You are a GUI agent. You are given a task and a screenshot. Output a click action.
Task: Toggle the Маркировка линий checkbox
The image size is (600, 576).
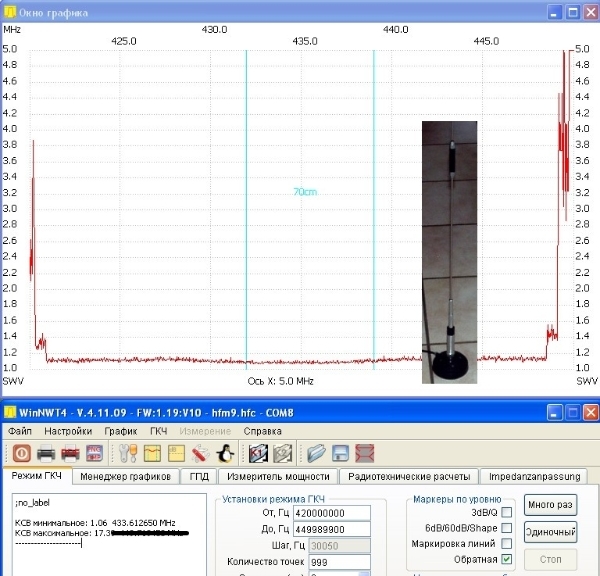coord(507,543)
